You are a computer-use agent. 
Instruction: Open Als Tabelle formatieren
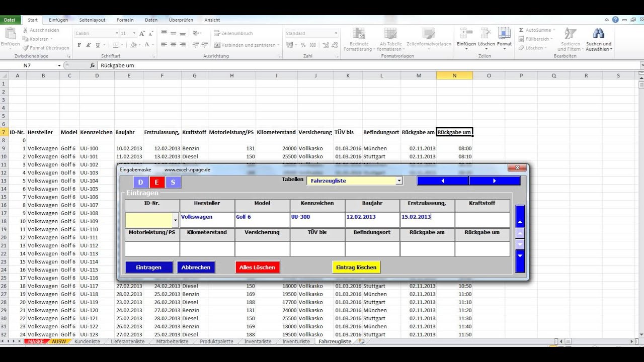[390, 39]
